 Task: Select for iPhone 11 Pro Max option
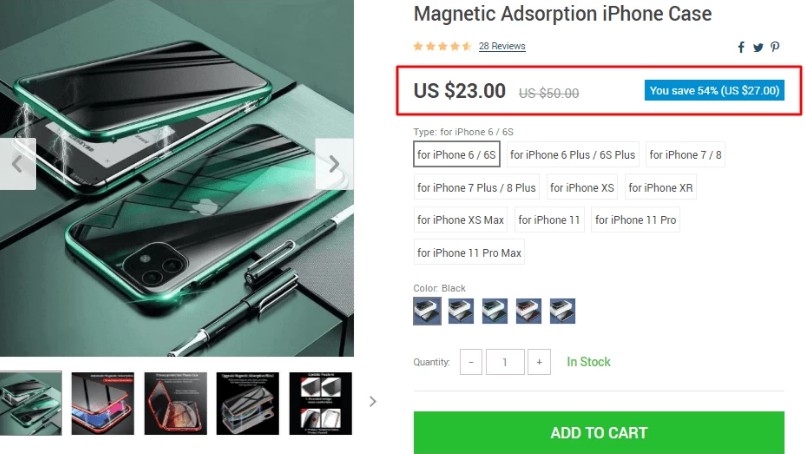coord(469,253)
